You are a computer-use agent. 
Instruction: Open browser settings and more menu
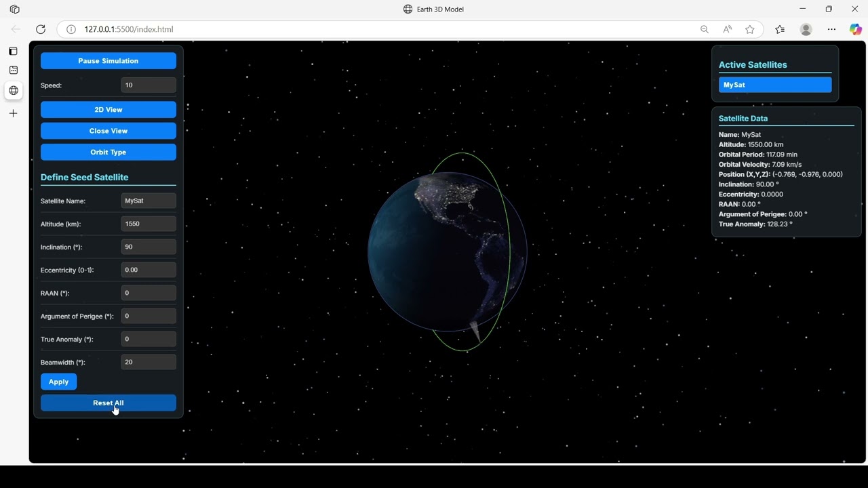tap(832, 29)
